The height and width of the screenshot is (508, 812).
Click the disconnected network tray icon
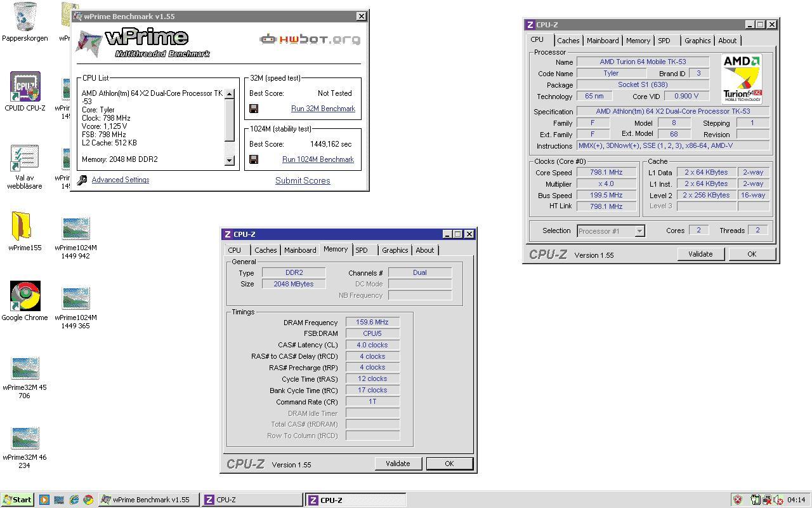click(766, 500)
